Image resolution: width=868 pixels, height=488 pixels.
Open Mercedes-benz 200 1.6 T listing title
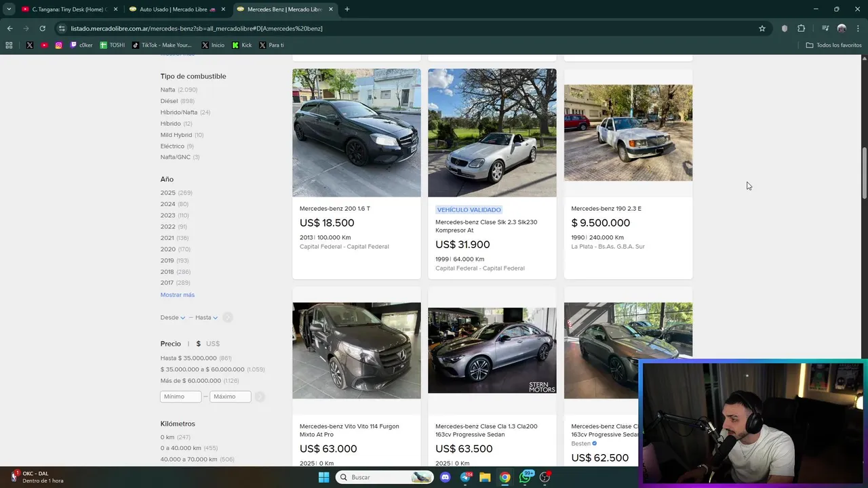tap(335, 209)
